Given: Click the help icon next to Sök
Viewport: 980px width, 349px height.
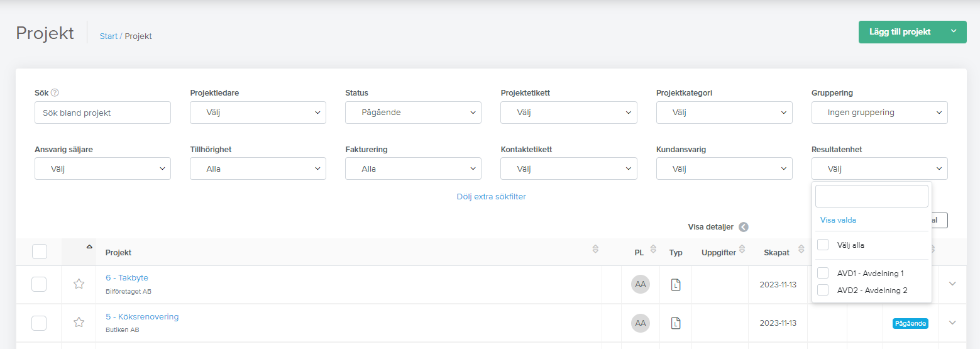Looking at the screenshot, I should pyautogui.click(x=55, y=92).
